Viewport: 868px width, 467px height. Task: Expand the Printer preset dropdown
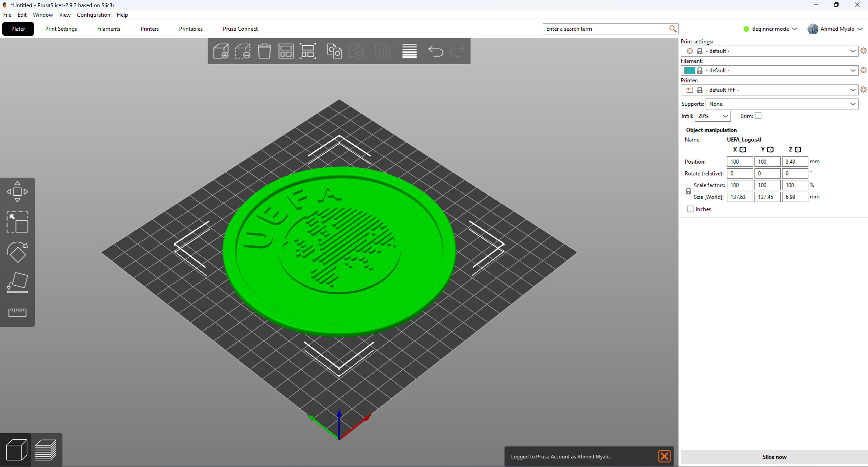[x=853, y=90]
